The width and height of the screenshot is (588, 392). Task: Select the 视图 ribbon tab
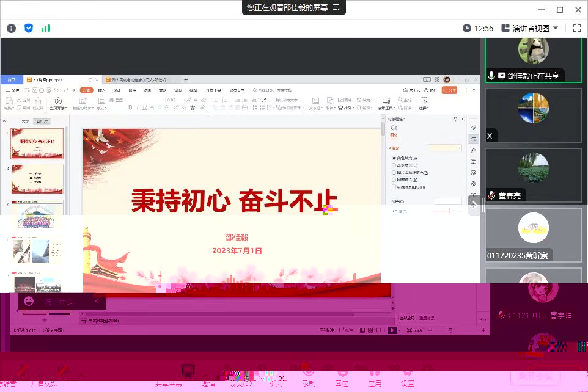tap(193, 90)
